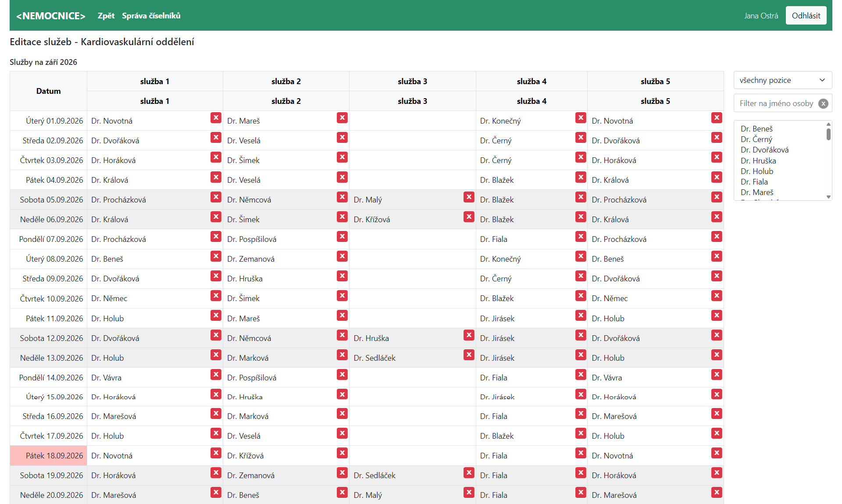Remove Dr. Malý from služba 3 on 05.09.2026
The image size is (842, 504).
469,197
